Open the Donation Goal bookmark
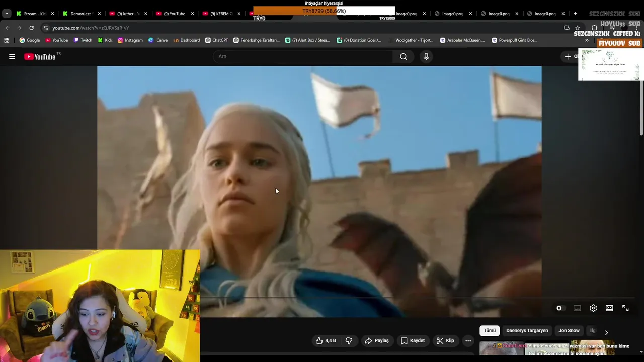644x362 pixels. pyautogui.click(x=359, y=40)
